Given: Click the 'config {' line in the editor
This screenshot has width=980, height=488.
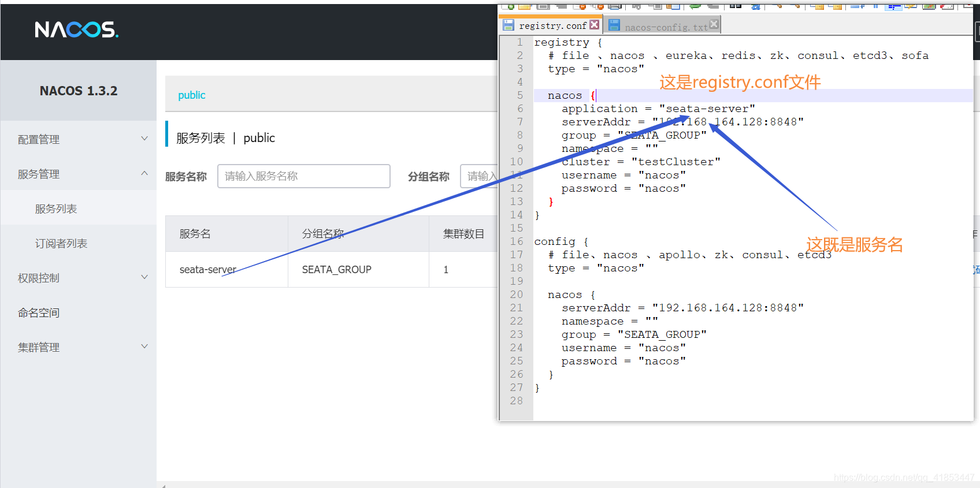Looking at the screenshot, I should pyautogui.click(x=561, y=241).
